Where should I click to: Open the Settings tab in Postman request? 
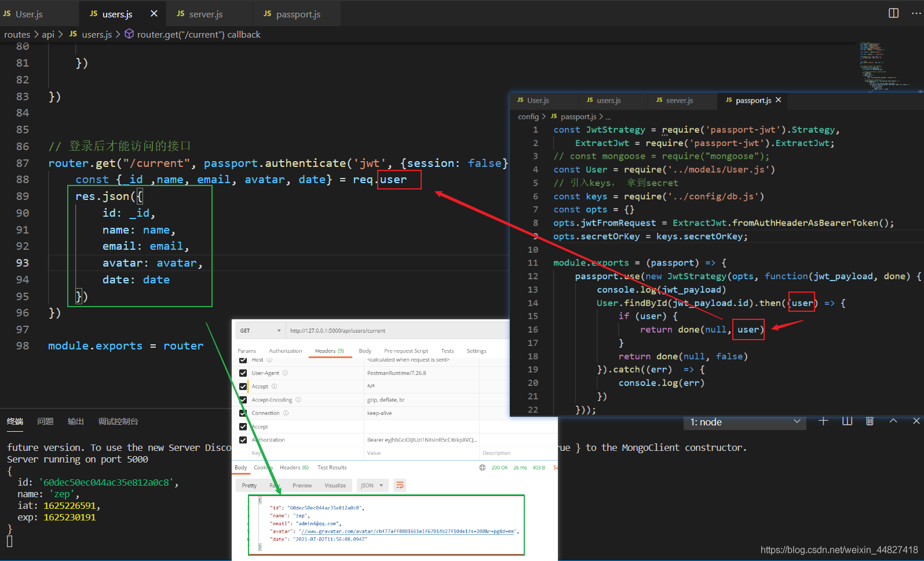pyautogui.click(x=476, y=351)
